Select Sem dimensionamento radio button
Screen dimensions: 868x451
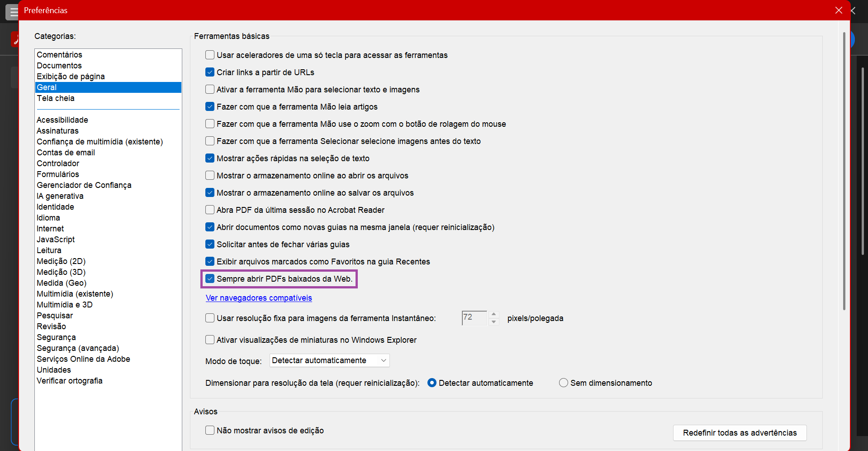563,383
